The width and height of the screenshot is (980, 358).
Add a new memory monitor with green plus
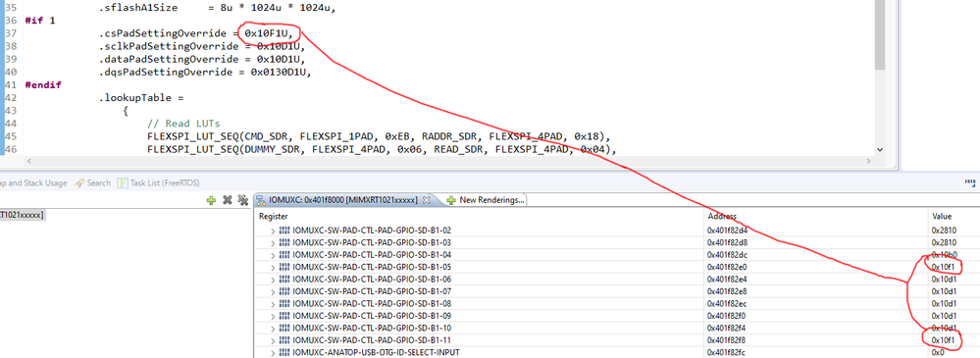click(x=211, y=200)
